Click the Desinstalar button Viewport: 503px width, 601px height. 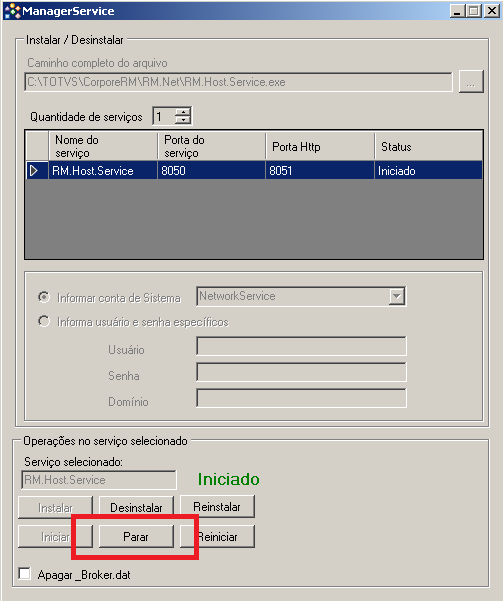pyautogui.click(x=136, y=507)
